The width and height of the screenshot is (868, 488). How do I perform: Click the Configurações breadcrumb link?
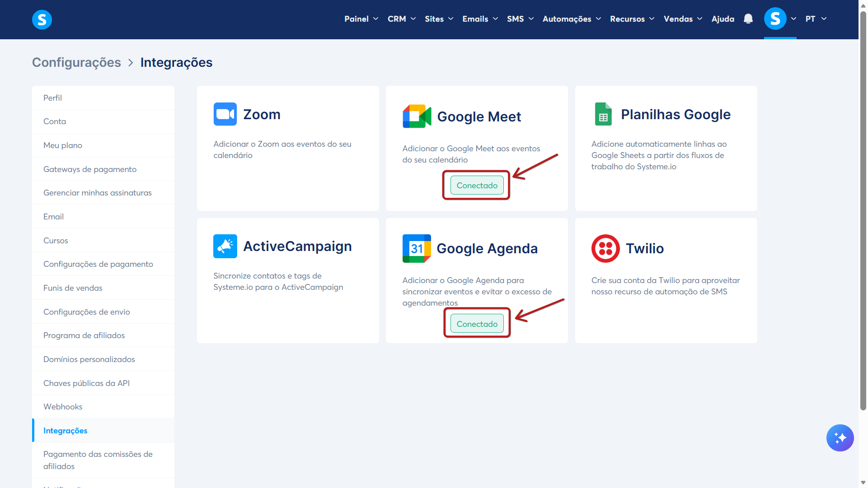point(76,62)
